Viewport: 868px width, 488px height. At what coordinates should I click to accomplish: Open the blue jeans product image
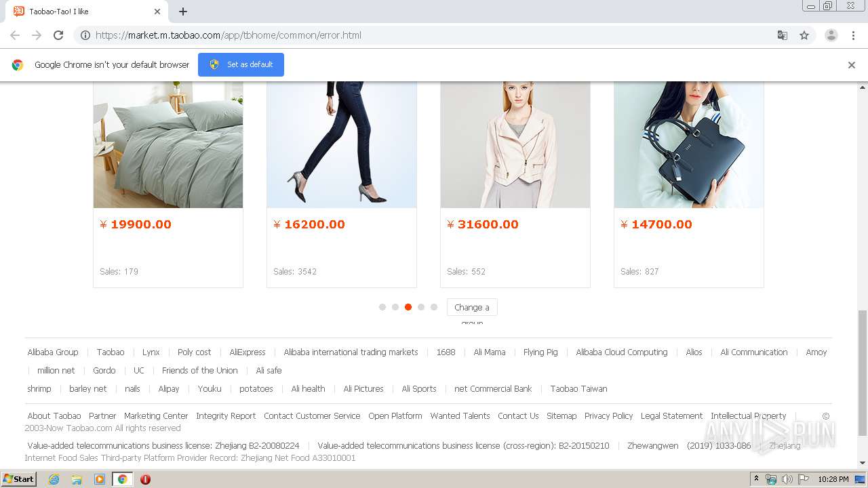[x=342, y=144]
